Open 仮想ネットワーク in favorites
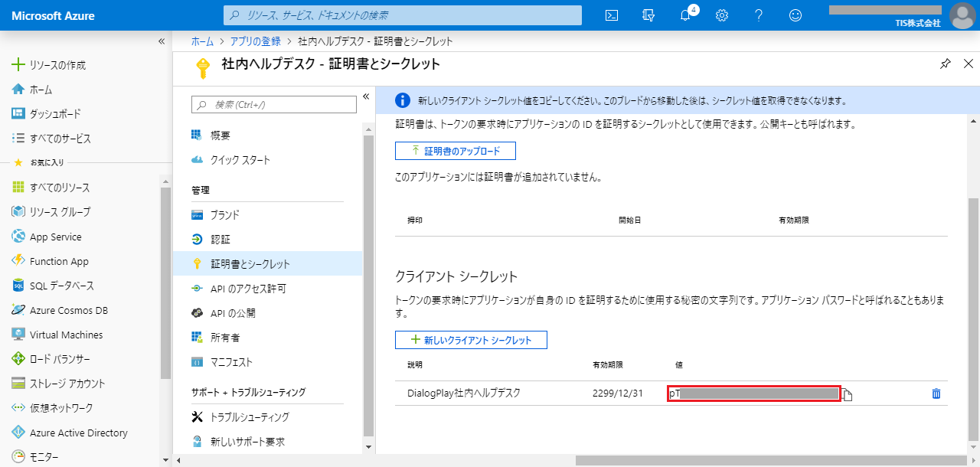 pos(52,408)
